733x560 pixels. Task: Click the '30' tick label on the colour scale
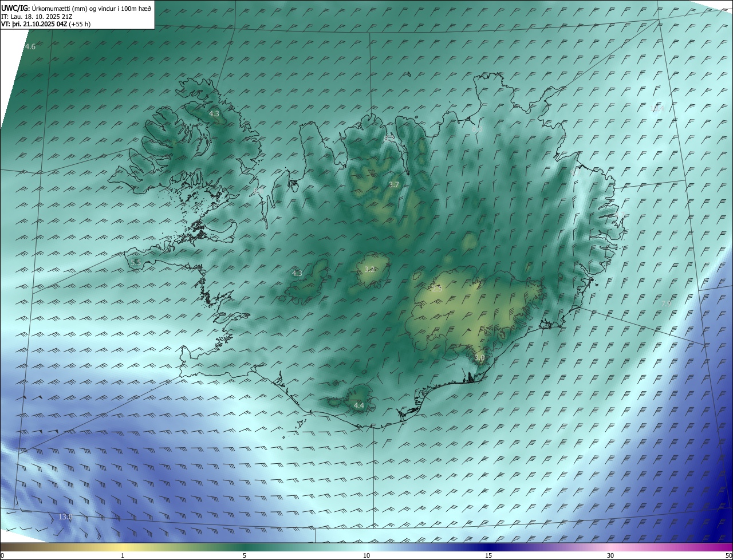pyautogui.click(x=610, y=555)
